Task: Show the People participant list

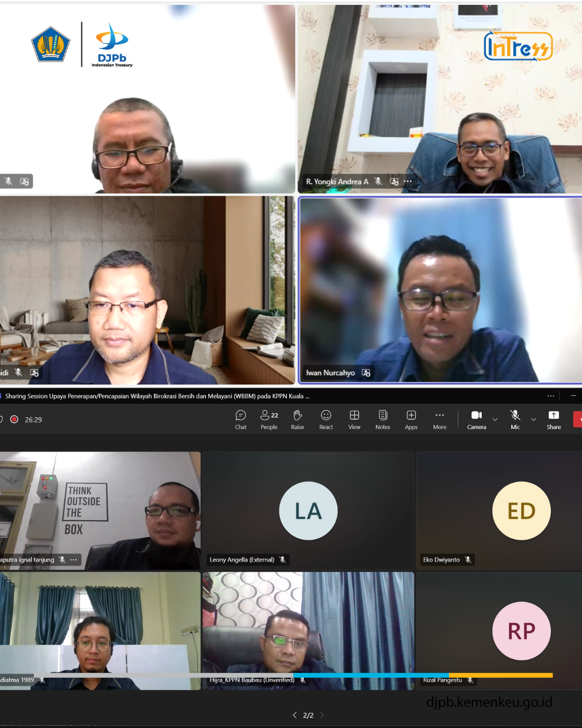Action: 269,420
